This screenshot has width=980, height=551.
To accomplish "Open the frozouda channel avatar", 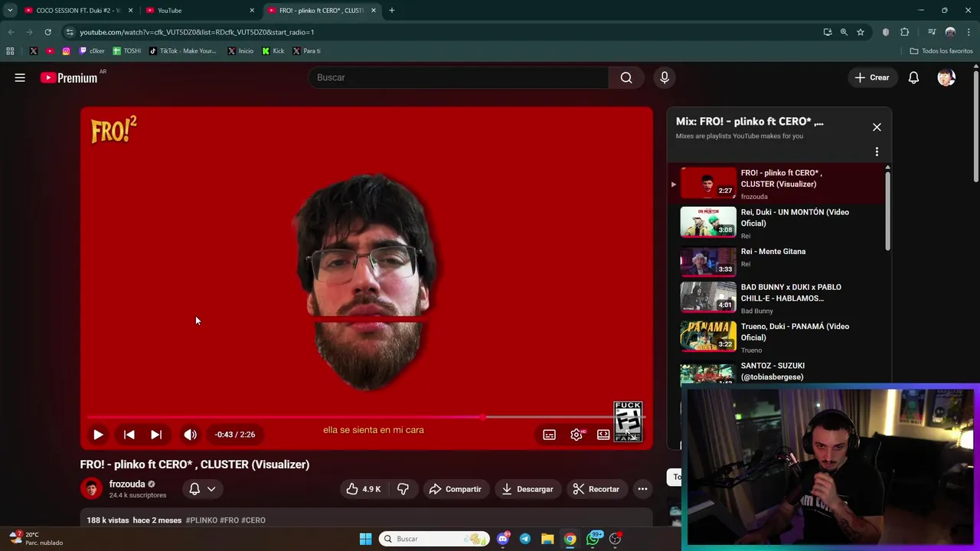I will click(91, 488).
